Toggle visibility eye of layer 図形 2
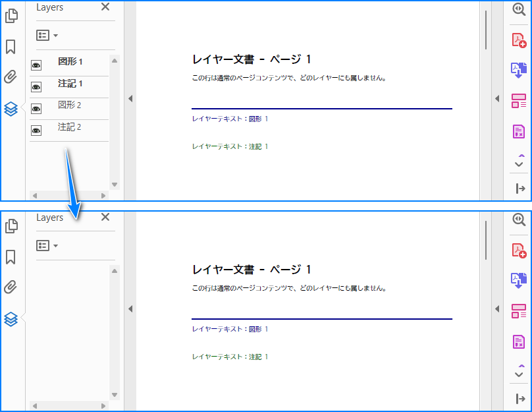This screenshot has height=412, width=532. click(36, 109)
